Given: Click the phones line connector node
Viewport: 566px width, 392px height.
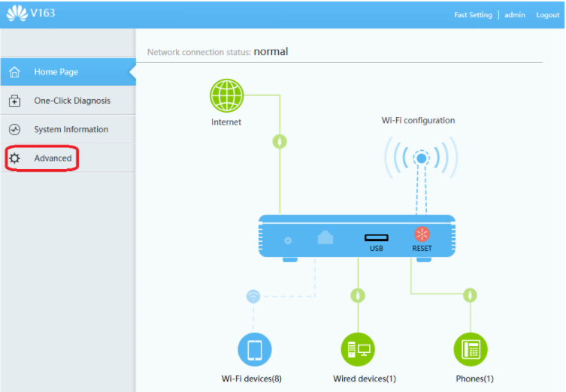Looking at the screenshot, I should [x=470, y=295].
